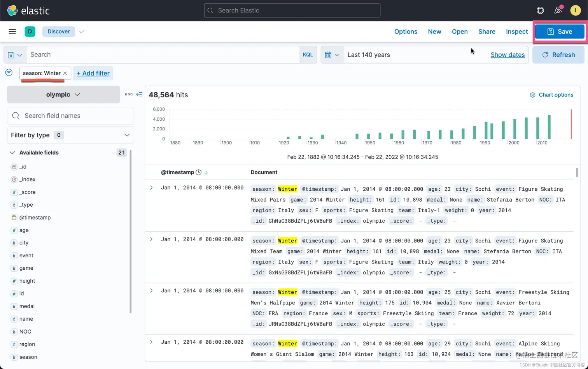This screenshot has width=588, height=369.
Task: Select the name field
Action: click(26, 319)
